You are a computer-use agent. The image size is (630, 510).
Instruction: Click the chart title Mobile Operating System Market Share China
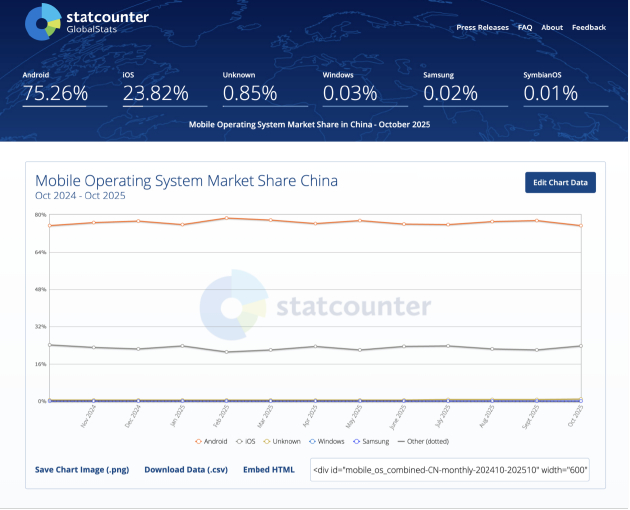[186, 181]
